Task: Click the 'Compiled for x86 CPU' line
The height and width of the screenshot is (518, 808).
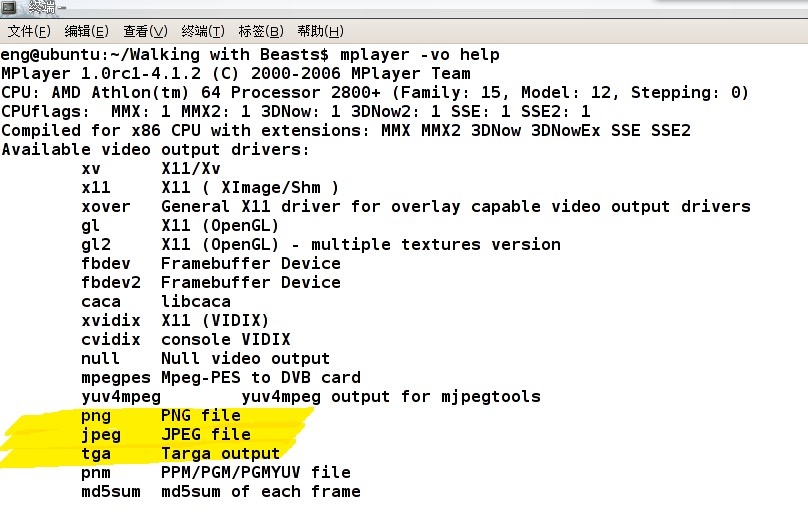Action: click(x=346, y=131)
